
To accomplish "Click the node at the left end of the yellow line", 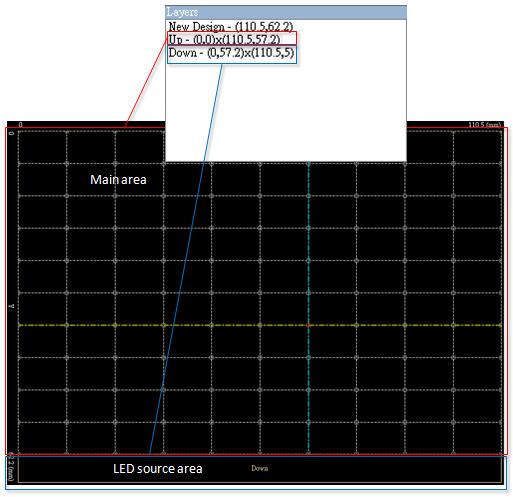I will tap(19, 325).
